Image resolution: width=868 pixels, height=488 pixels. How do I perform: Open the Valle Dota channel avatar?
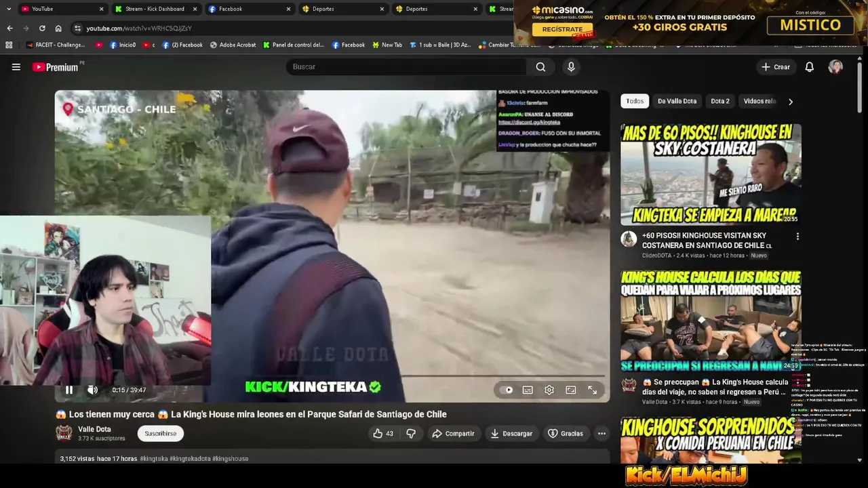coord(64,433)
